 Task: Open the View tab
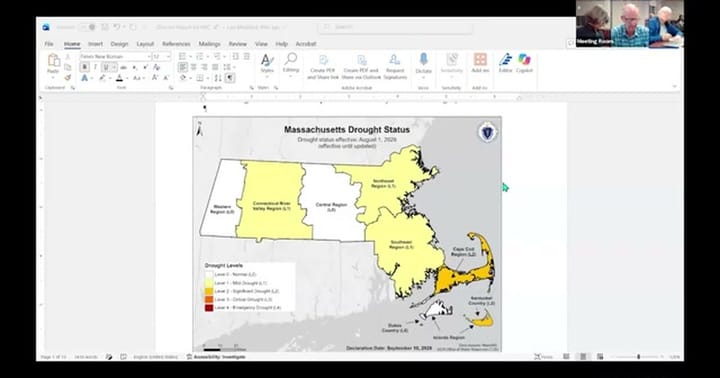(261, 44)
